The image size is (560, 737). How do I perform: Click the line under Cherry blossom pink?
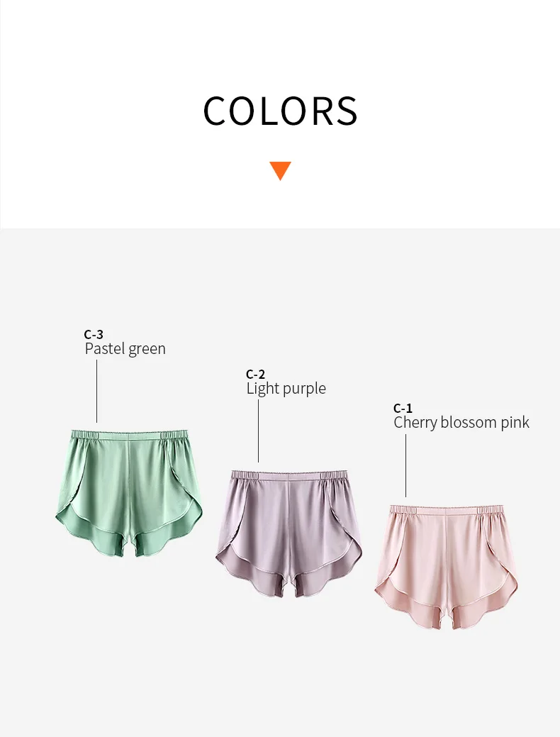click(406, 465)
